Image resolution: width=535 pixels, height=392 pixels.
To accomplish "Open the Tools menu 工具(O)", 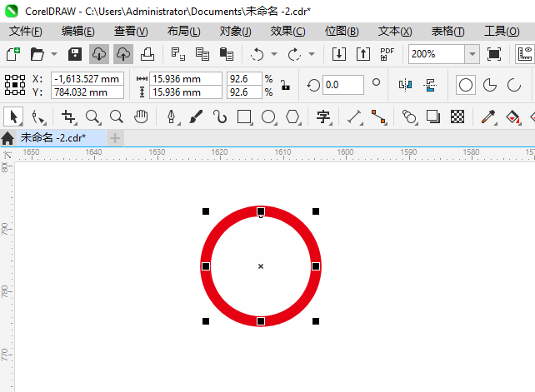I will pyautogui.click(x=502, y=32).
